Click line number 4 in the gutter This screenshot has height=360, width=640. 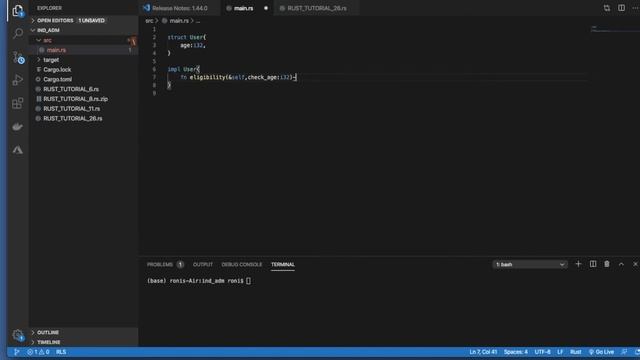[x=154, y=53]
